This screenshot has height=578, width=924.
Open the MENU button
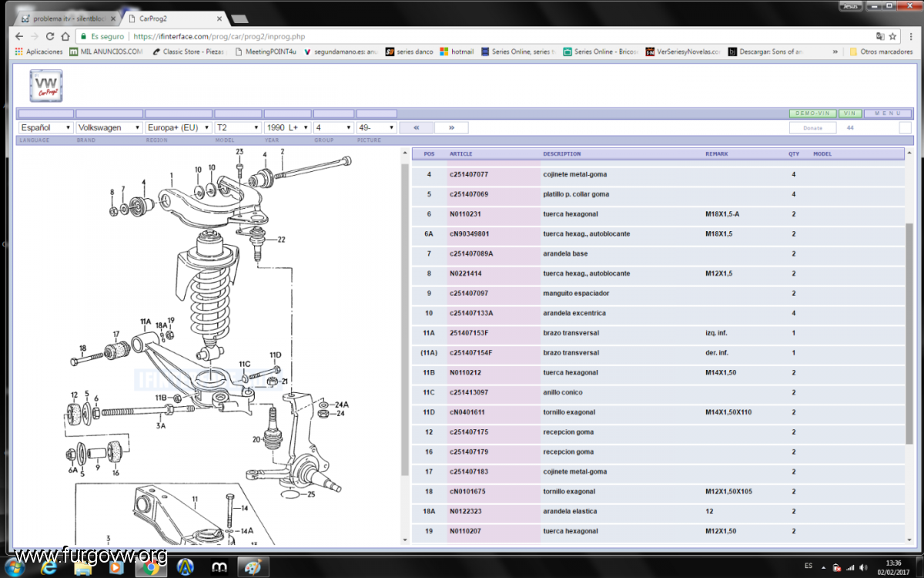point(887,113)
